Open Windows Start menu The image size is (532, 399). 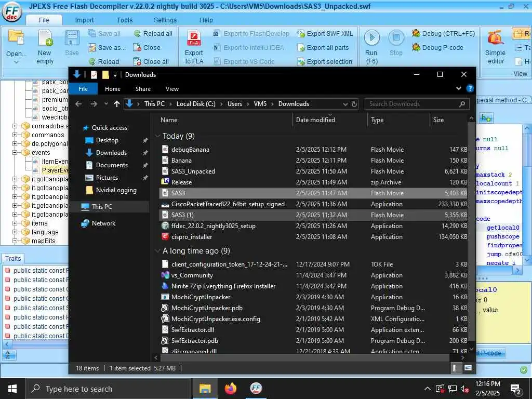click(12, 389)
